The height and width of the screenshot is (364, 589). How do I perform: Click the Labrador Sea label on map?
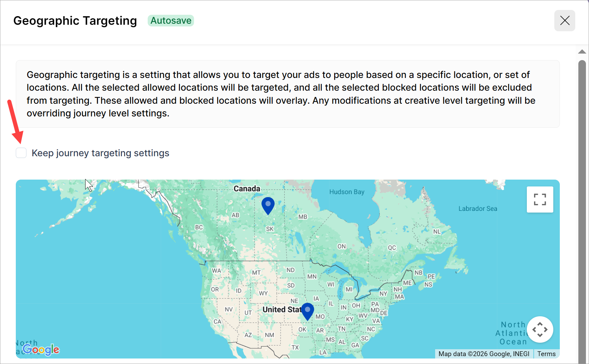click(x=477, y=208)
